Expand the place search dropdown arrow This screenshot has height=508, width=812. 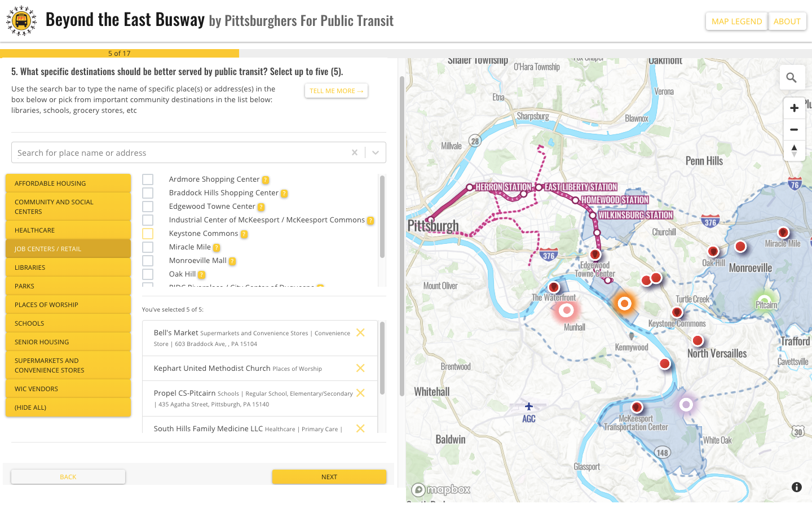(x=376, y=152)
